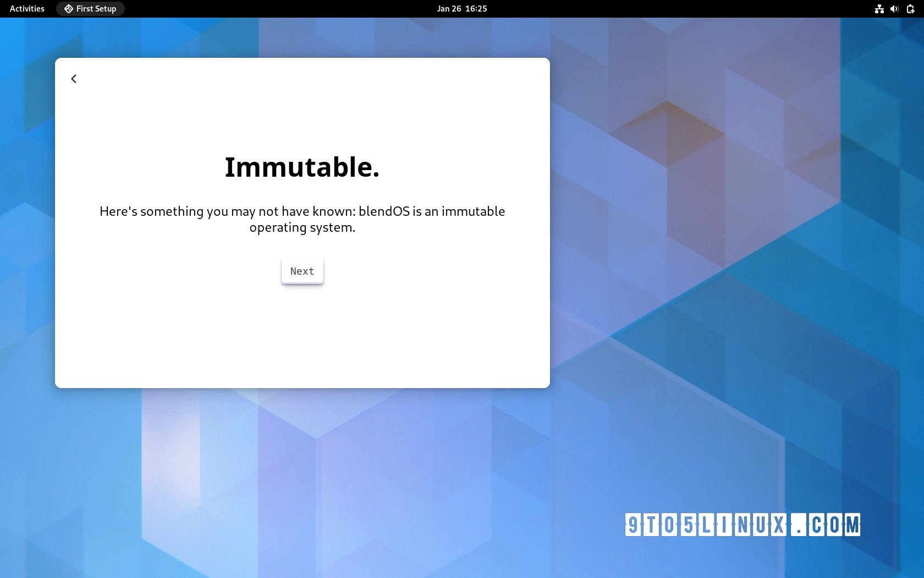
Task: Click the battery power icon
Action: tap(910, 9)
